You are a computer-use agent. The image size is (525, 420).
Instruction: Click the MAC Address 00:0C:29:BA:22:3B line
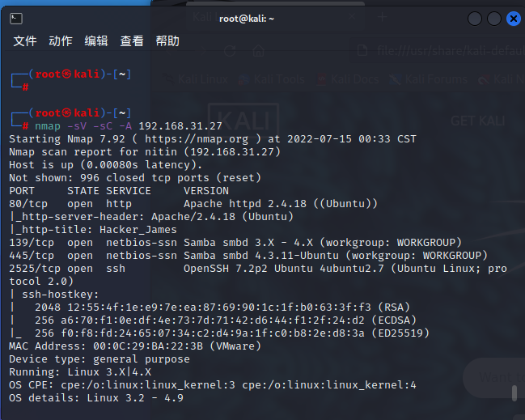tap(135, 346)
